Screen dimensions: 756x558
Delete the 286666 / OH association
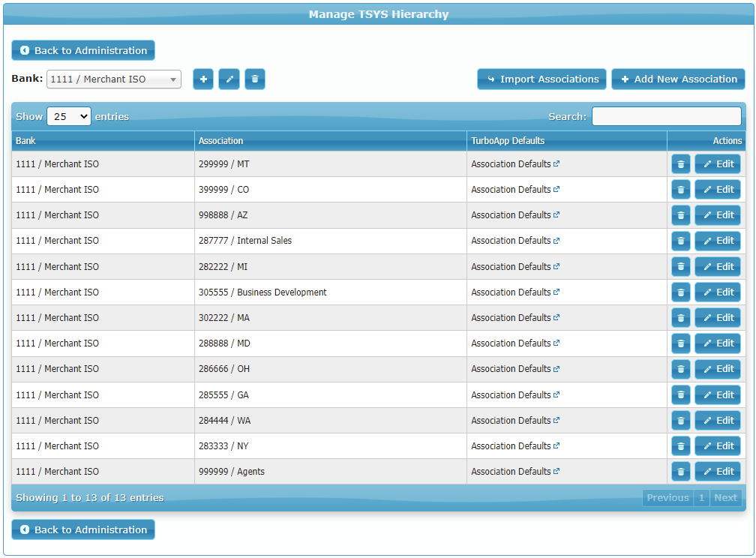click(681, 369)
